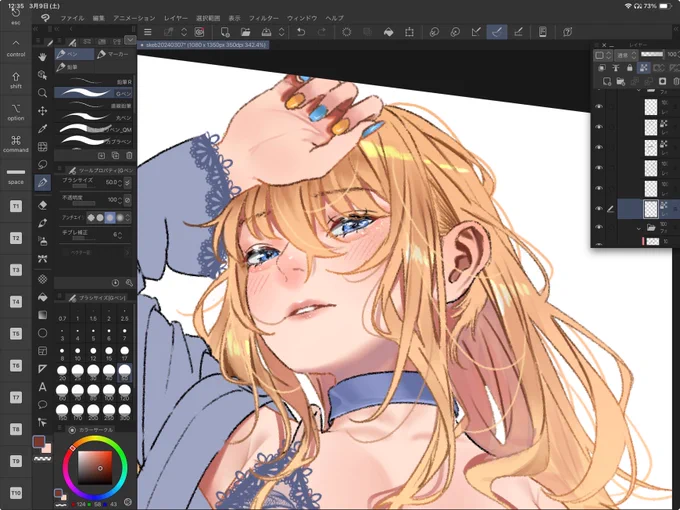680x510 pixels.
Task: Click the trash icon in the layer panel
Action: point(676,81)
